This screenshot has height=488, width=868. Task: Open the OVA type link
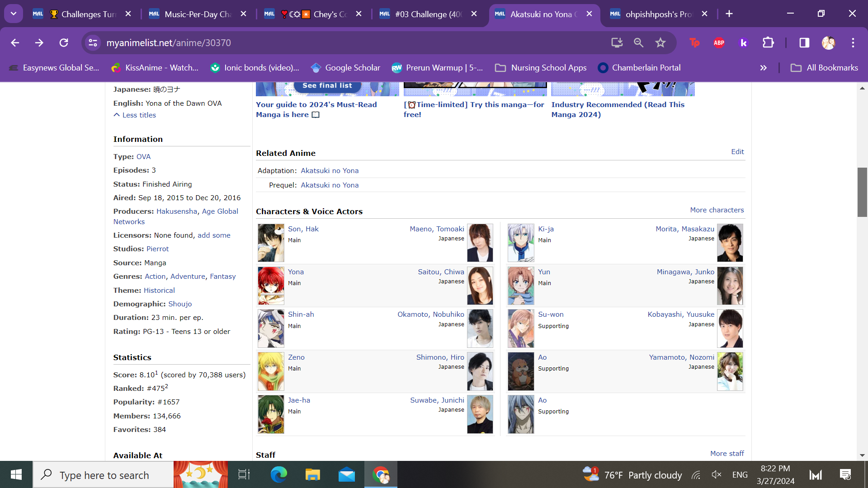click(143, 157)
